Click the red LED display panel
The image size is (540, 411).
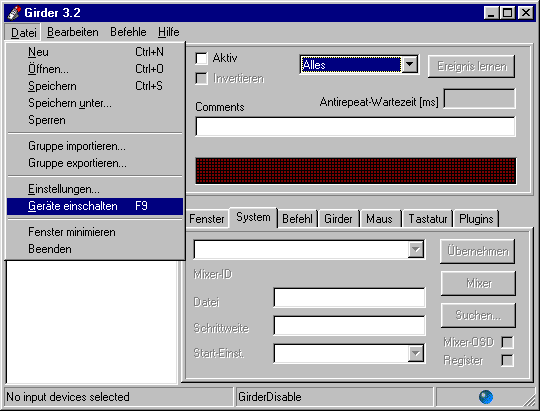[356, 171]
